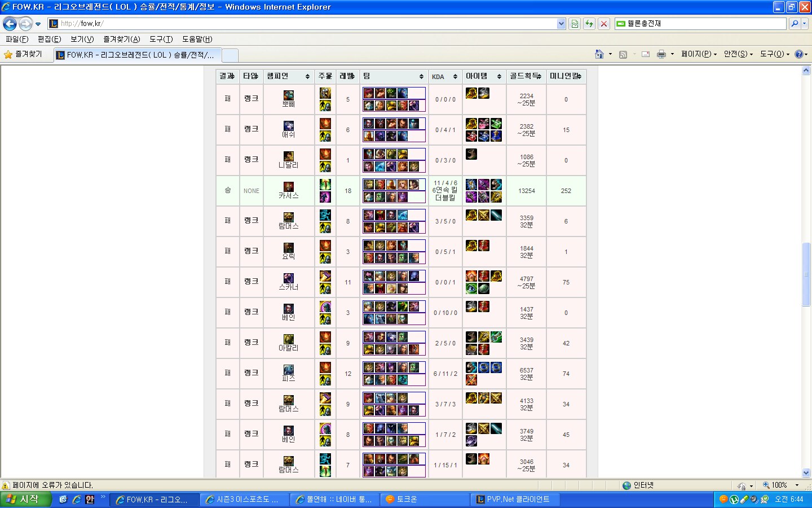
Task: Click the Read Mail envelope icon
Action: coord(646,54)
